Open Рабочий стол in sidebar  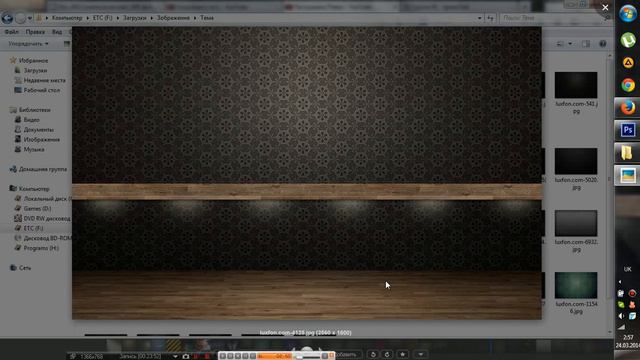pos(42,90)
